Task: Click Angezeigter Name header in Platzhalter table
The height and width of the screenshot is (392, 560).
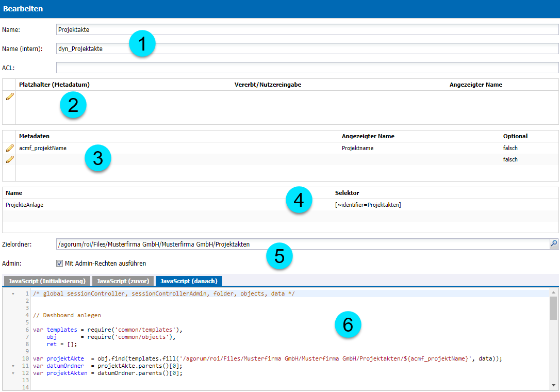Action: point(476,85)
